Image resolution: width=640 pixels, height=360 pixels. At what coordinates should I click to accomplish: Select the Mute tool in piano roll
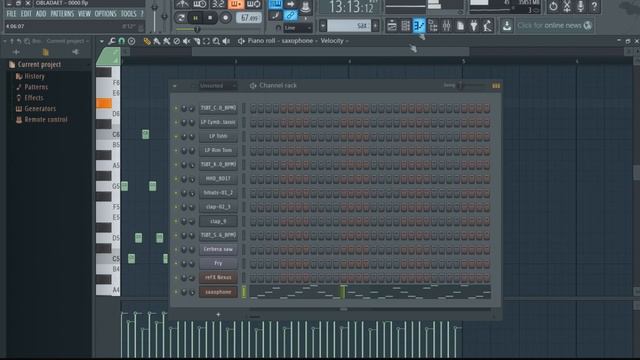pos(187,41)
